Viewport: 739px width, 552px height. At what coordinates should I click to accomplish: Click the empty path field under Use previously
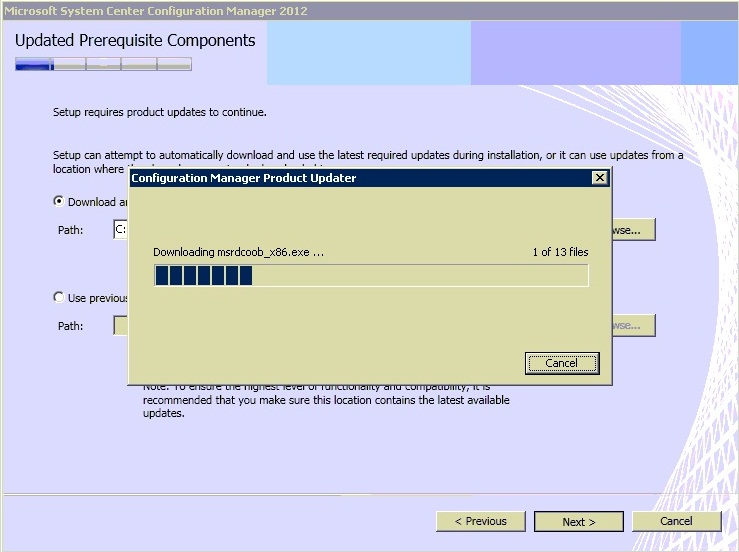[121, 326]
